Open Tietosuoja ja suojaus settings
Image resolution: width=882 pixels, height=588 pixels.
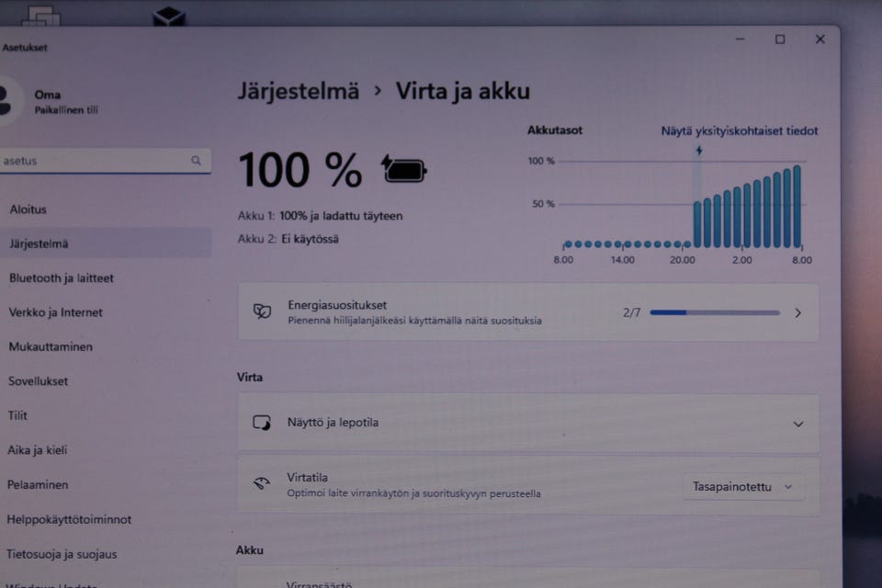[x=62, y=554]
